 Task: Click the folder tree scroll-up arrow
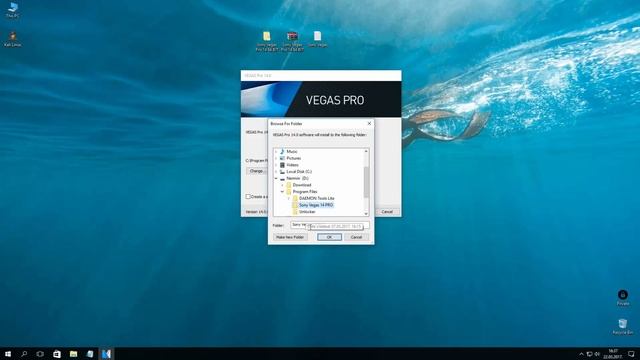point(366,151)
